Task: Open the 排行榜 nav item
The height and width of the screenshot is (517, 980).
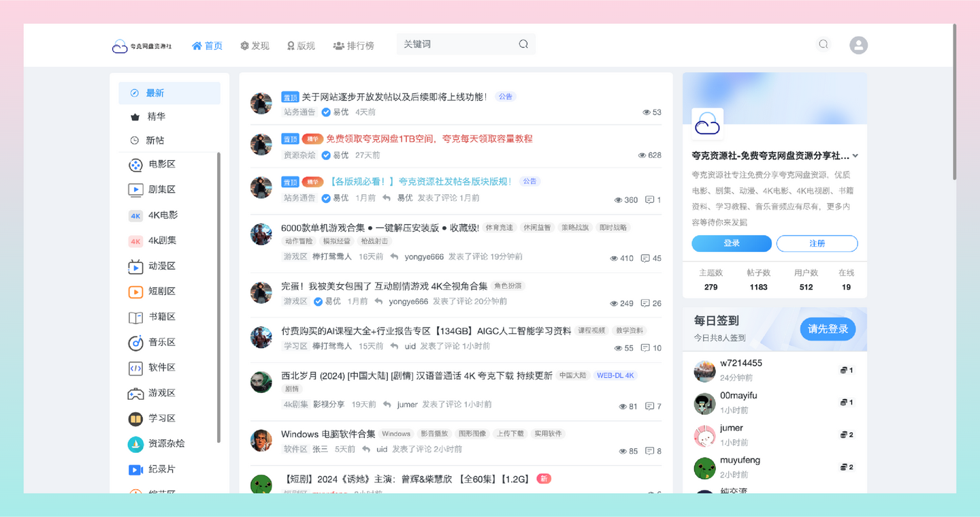Action: click(x=354, y=46)
